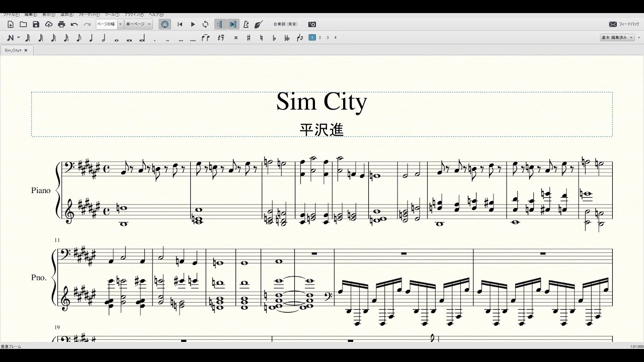
Task: Add a tie between notes
Action: tap(205, 38)
